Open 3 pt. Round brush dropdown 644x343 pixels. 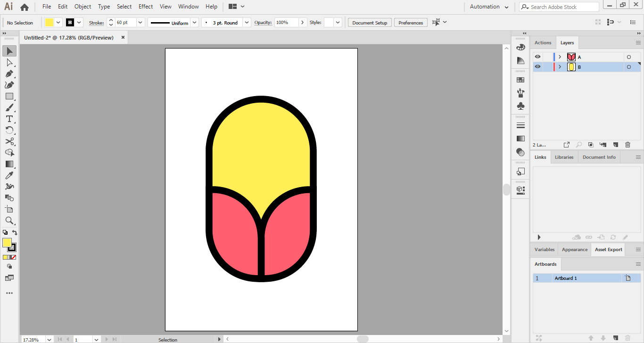point(247,23)
